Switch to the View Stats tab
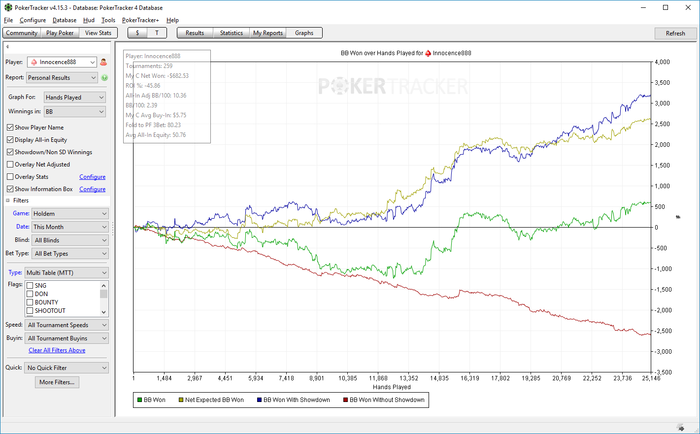The image size is (700, 434). 98,33
